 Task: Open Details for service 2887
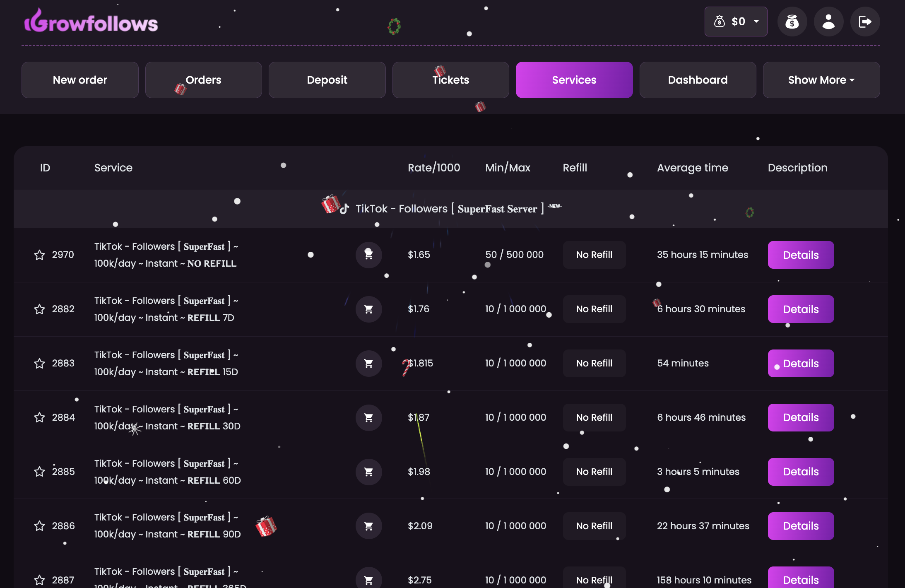point(801,578)
